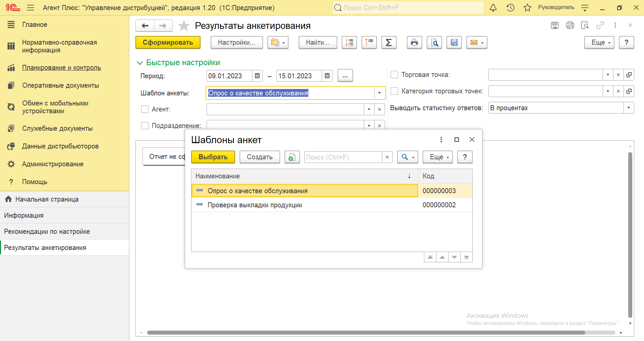Switch to Начальная страница tab

tap(65, 199)
